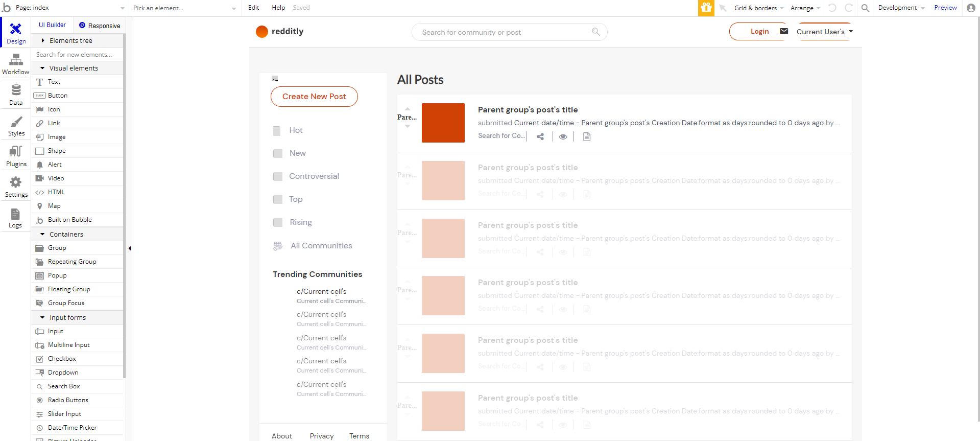This screenshot has height=441, width=980.
Task: Open the Plugins tab
Action: click(16, 156)
